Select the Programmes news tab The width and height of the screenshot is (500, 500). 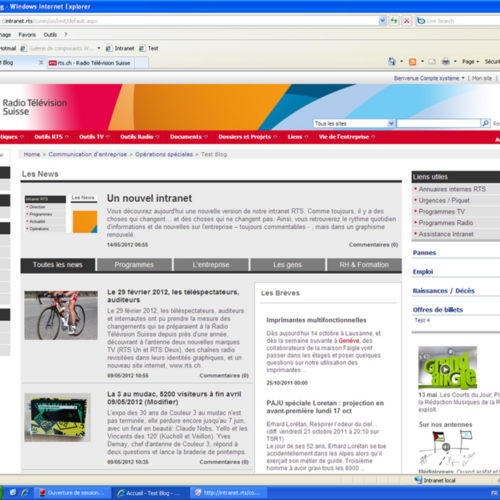click(134, 265)
